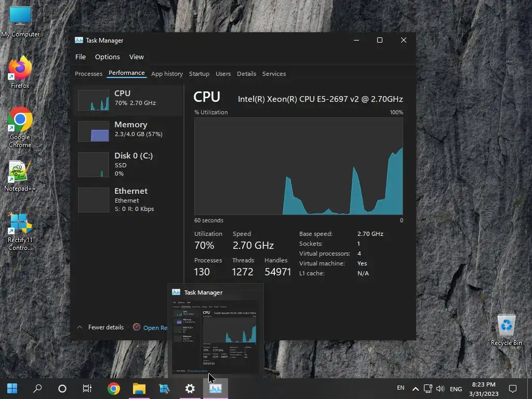The image size is (532, 399).
Task: Open the View menu
Action: 137,57
